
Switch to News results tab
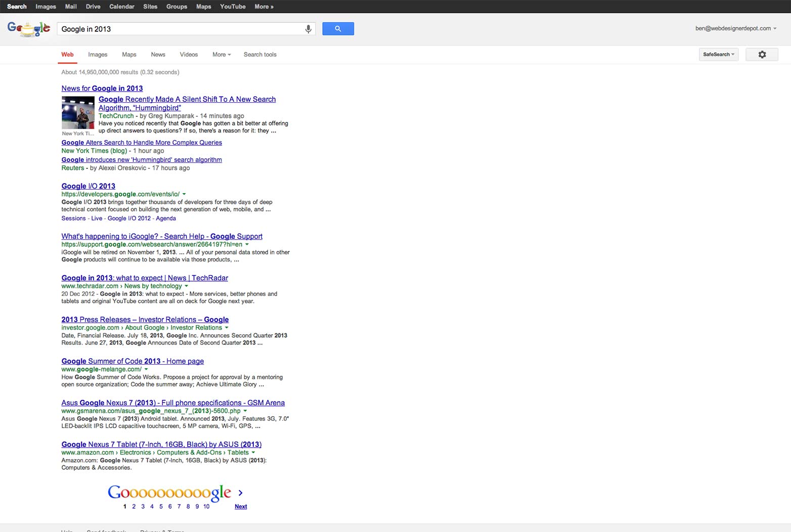tap(158, 55)
